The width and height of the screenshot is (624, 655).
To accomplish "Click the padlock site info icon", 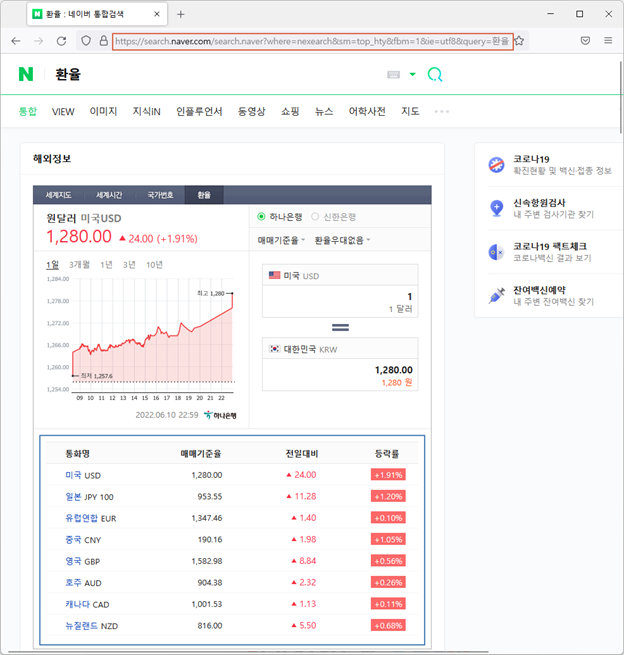I will (x=104, y=41).
